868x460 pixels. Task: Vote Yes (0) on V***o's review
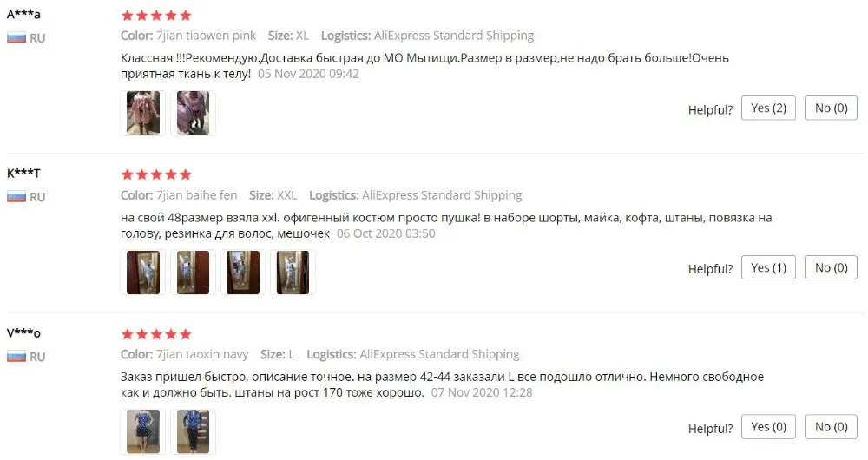click(x=768, y=427)
